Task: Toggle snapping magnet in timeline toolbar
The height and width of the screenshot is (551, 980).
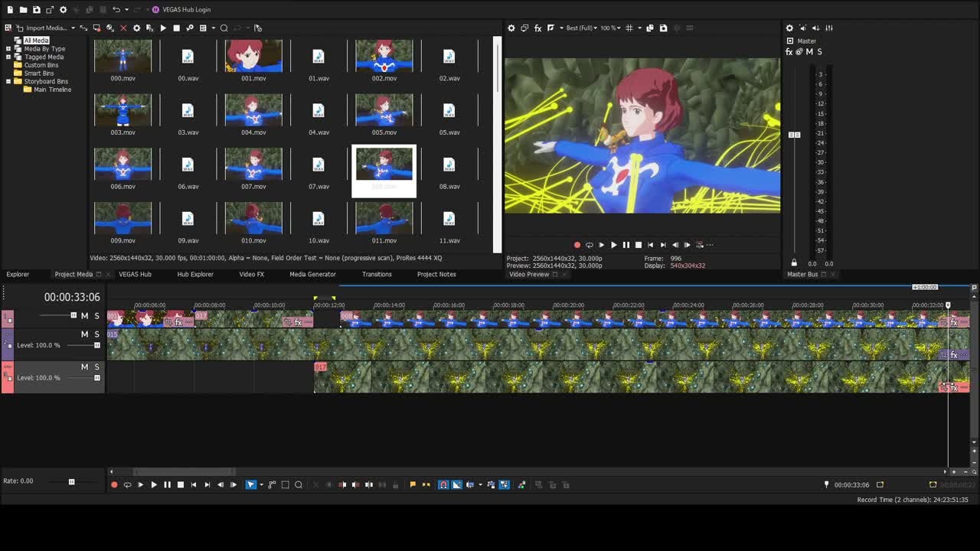Action: tap(443, 484)
